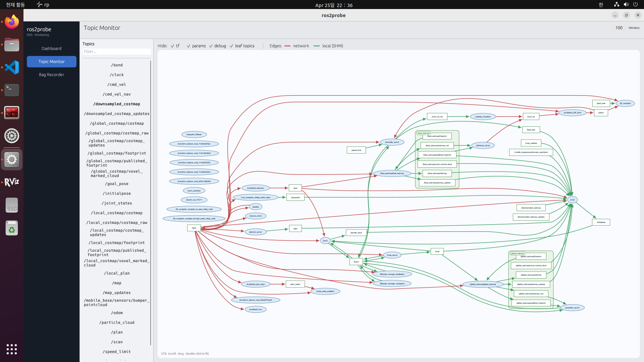Click the wired network status icon
644x362 pixels.
[x=616, y=5]
